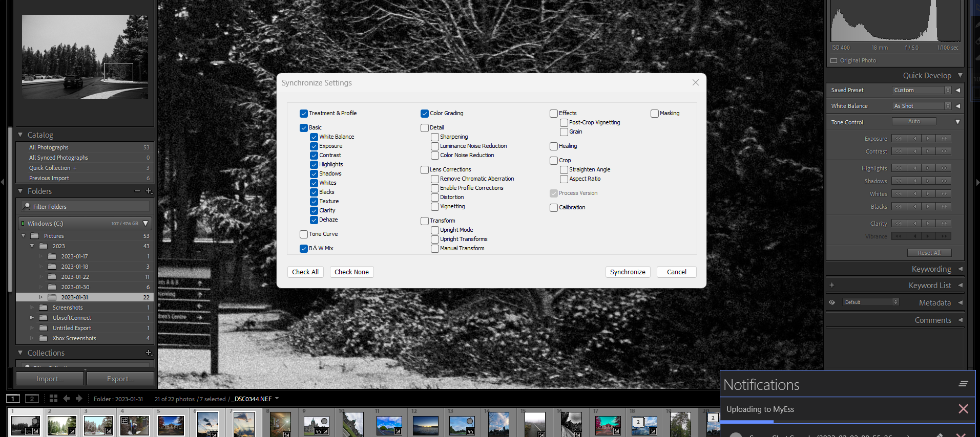This screenshot has height=437, width=980.
Task: Add keyword using Keyword List plus icon
Action: [x=832, y=285]
